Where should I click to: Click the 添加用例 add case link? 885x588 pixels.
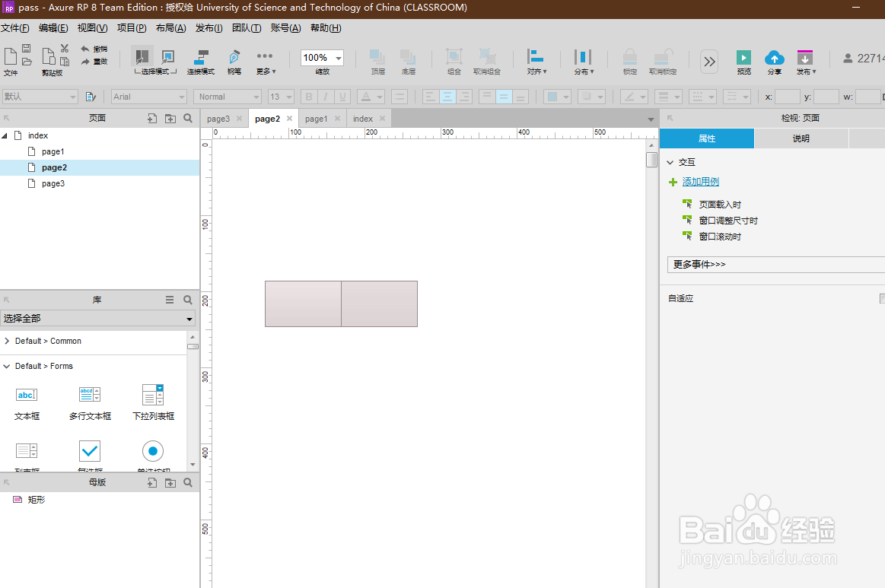700,182
